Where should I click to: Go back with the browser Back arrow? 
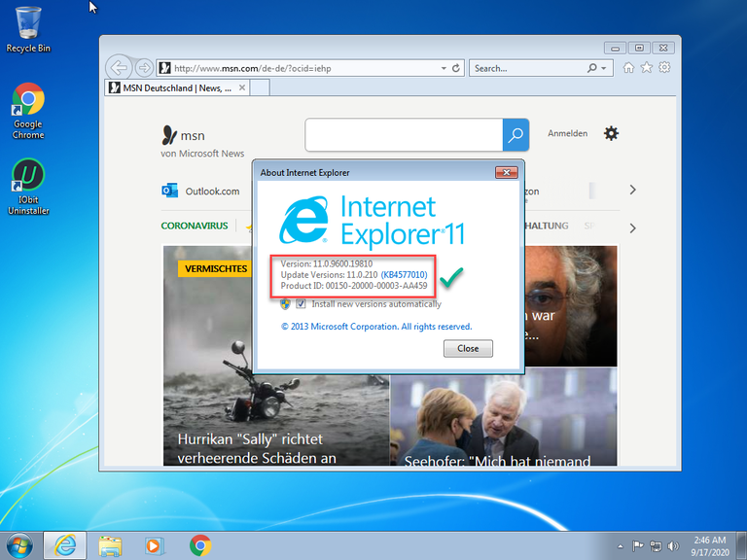(118, 68)
